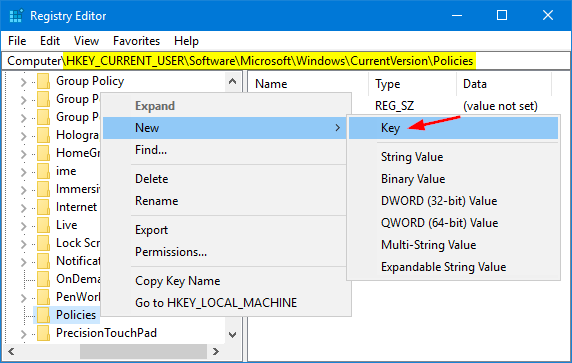Select the PrecisionTouchPad folder icon
This screenshot has height=363, width=572.
(x=43, y=333)
